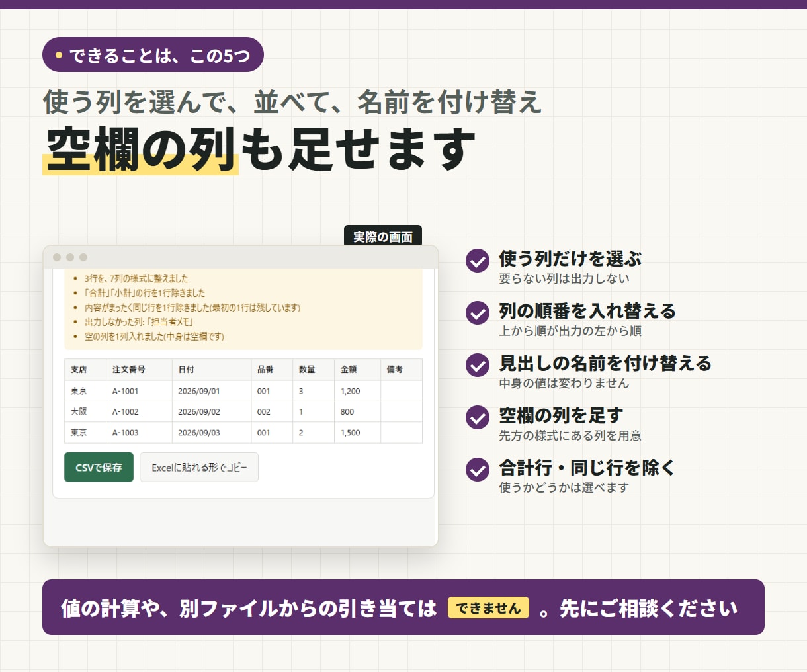This screenshot has width=807, height=672.
Task: Click the date cell 2026/09/01
Action: coord(212,391)
